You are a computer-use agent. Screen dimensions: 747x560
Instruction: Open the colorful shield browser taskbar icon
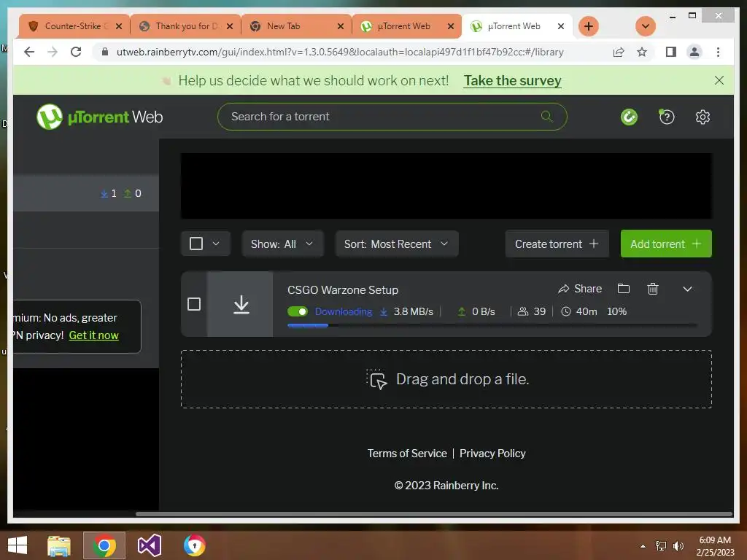[194, 545]
